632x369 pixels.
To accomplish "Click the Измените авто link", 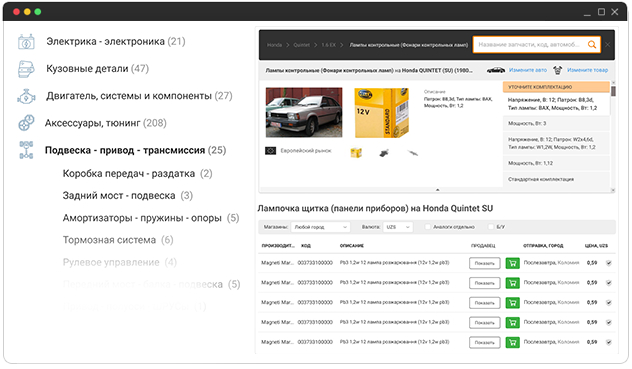I will [x=528, y=70].
